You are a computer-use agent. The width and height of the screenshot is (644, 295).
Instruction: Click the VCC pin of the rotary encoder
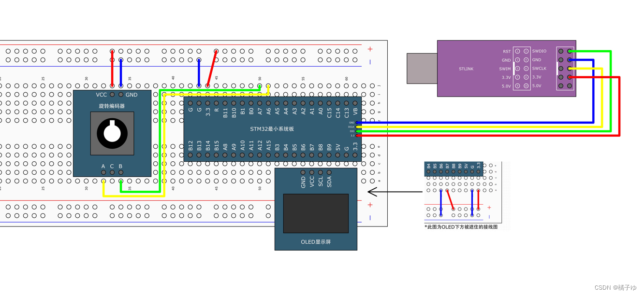tap(112, 95)
